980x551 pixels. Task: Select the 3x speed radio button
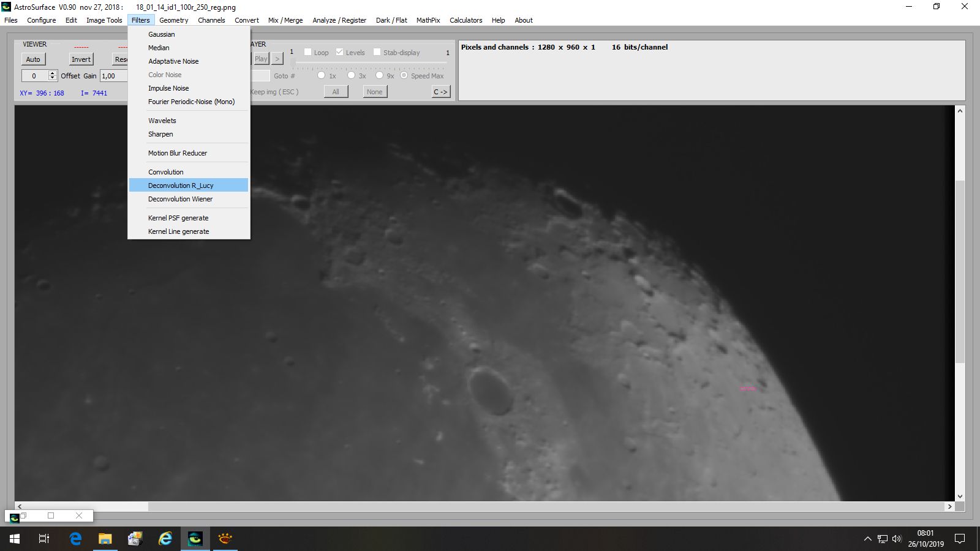[x=351, y=75]
